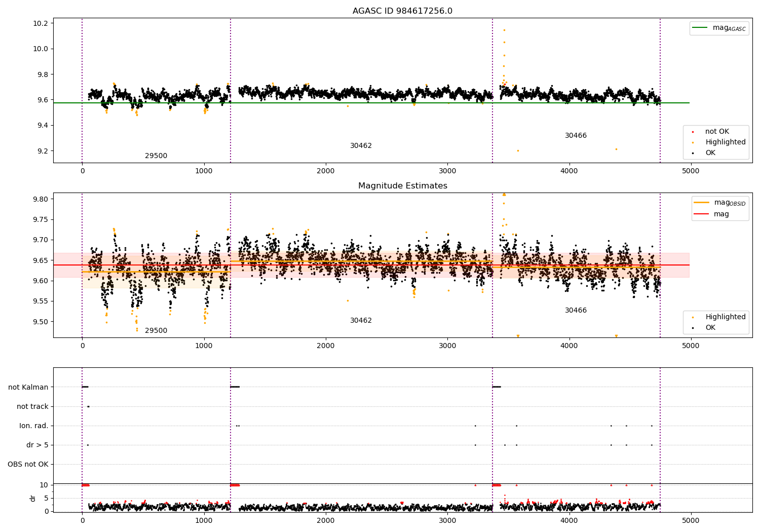Click the 5 tick label on the dr axis

tap(46, 499)
